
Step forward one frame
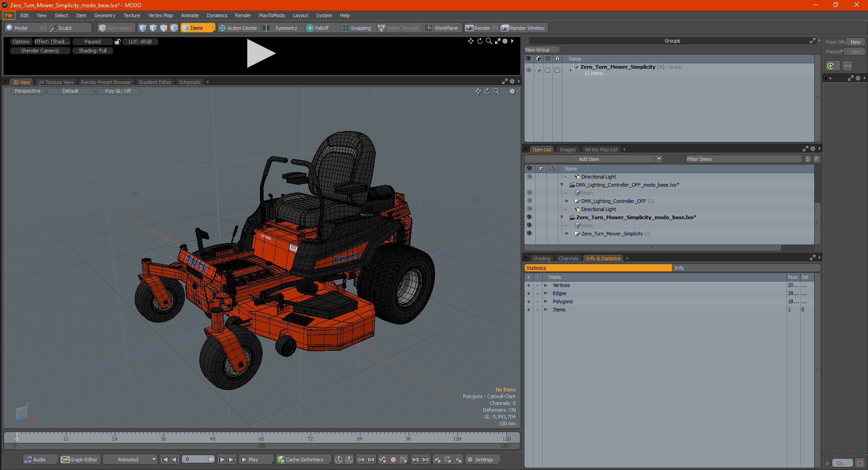221,460
